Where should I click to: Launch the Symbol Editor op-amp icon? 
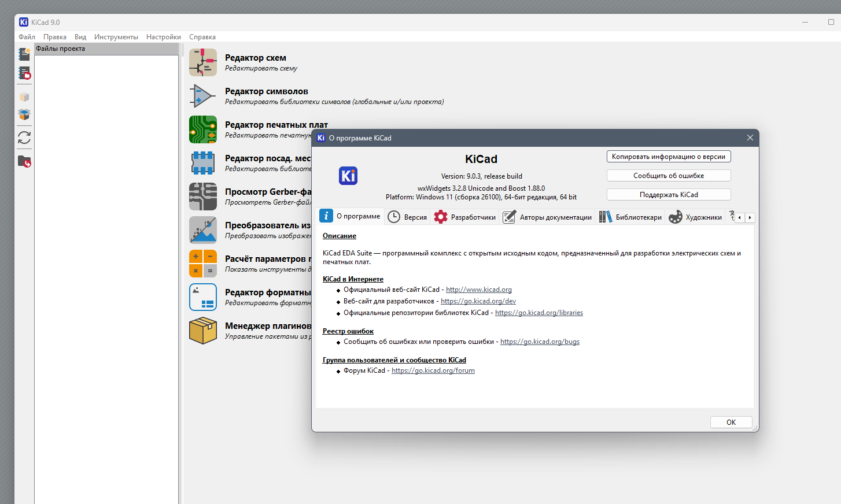pyautogui.click(x=203, y=96)
